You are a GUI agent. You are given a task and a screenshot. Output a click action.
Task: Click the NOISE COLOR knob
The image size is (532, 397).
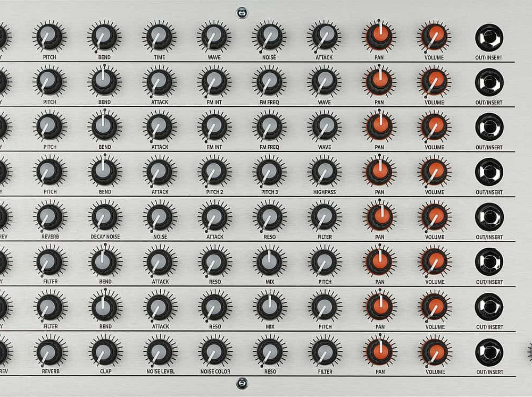click(215, 351)
